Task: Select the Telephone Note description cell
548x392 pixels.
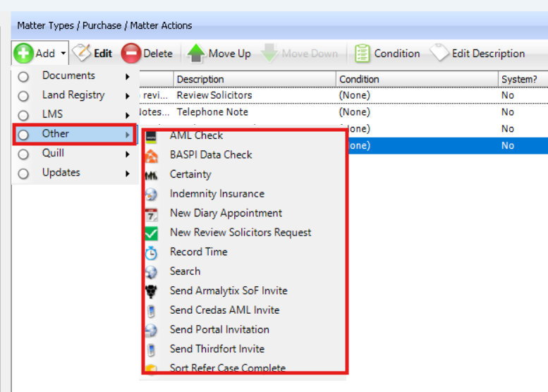Action: [255, 112]
